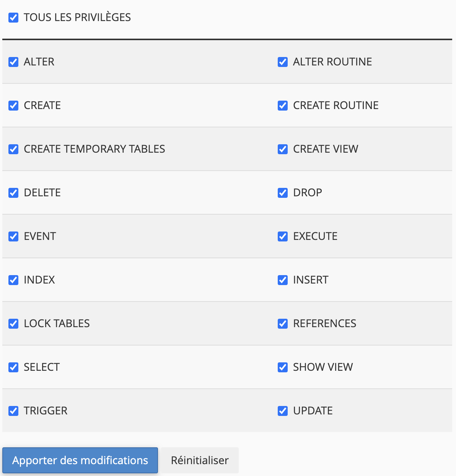The width and height of the screenshot is (456, 476).
Task: Uncheck the SHOW VIEW privilege
Action: tap(283, 367)
